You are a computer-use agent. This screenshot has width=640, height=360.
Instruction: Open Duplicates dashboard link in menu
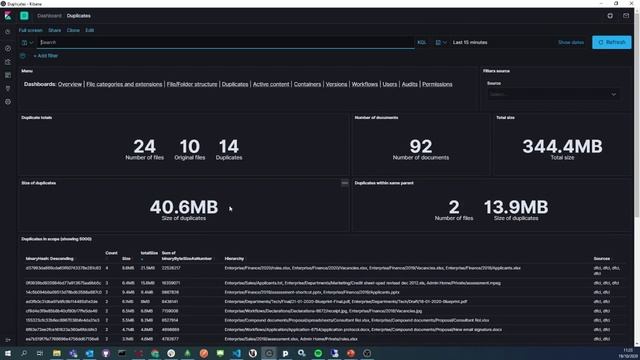tap(235, 84)
